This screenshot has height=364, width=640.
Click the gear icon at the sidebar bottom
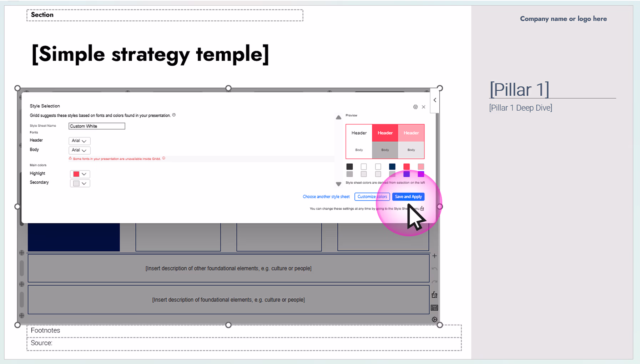tap(434, 319)
